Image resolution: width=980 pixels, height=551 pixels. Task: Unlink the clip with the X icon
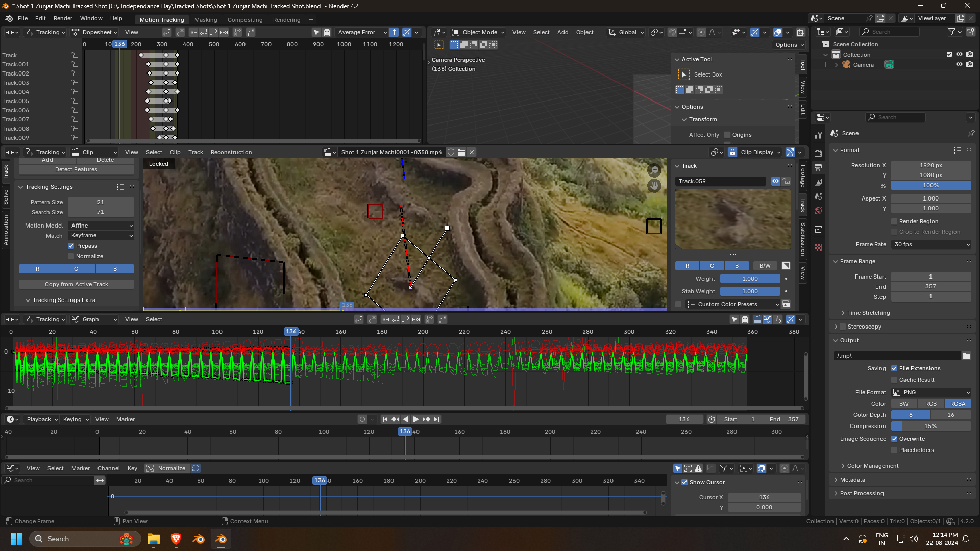pos(472,152)
